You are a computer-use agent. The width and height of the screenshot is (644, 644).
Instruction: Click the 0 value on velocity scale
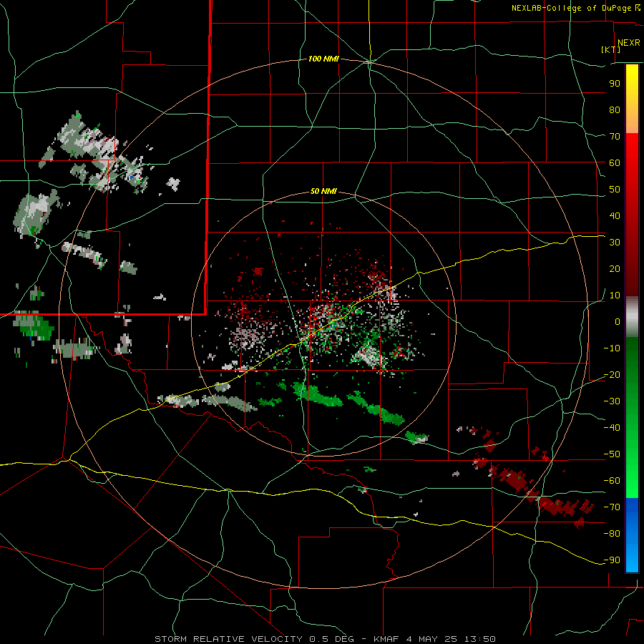point(618,322)
